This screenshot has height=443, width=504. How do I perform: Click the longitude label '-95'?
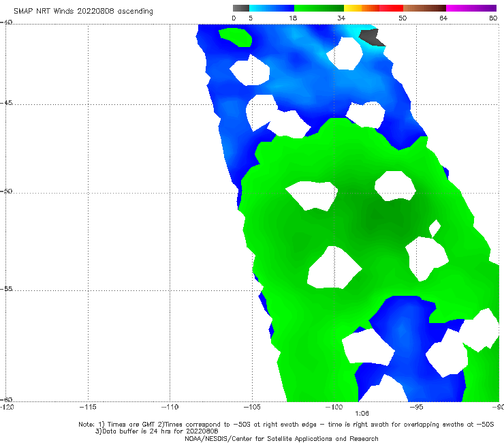(x=416, y=407)
